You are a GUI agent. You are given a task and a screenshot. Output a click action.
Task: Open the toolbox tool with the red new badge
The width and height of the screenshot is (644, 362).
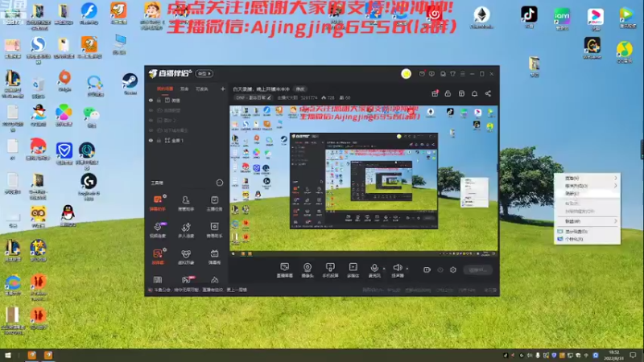click(187, 280)
